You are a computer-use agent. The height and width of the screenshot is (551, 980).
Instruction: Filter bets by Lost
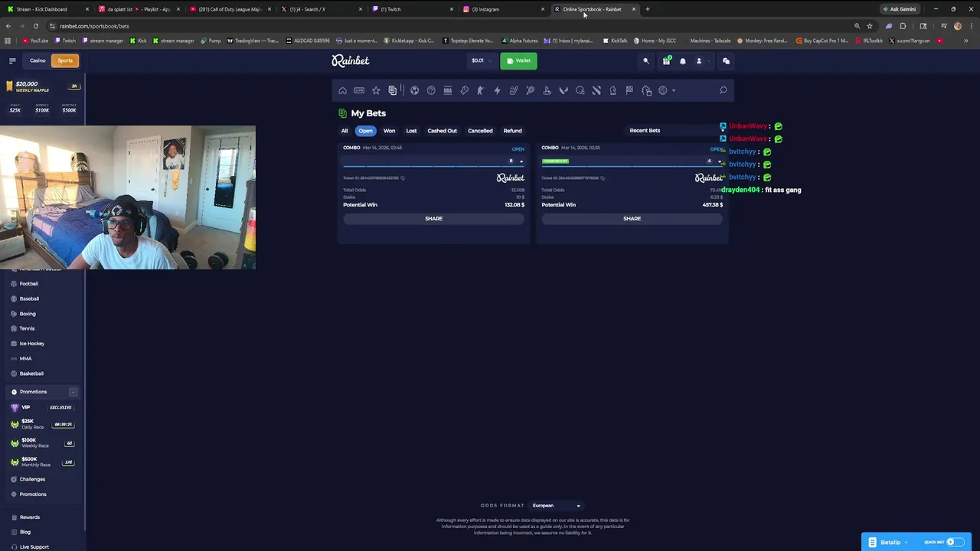411,131
